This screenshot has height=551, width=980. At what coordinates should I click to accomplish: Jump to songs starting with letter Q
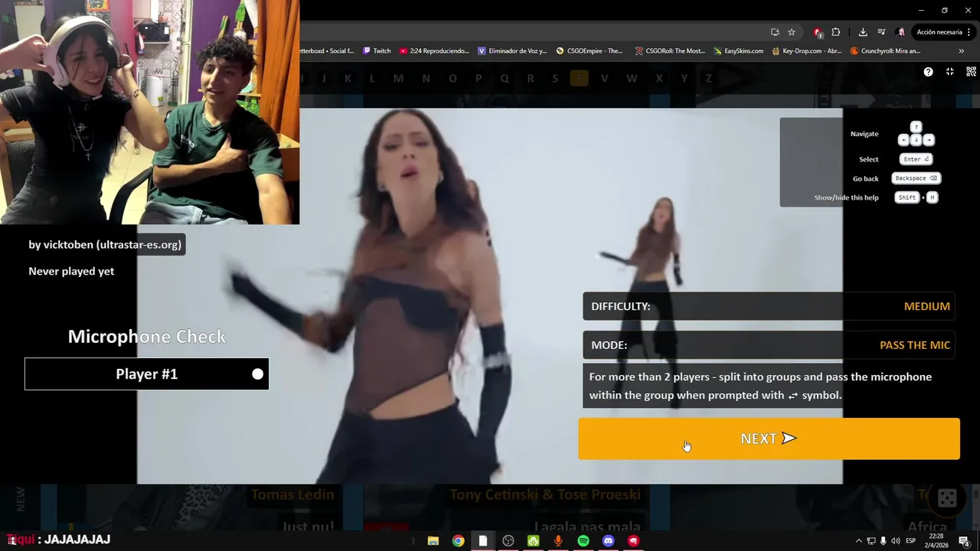click(x=505, y=78)
